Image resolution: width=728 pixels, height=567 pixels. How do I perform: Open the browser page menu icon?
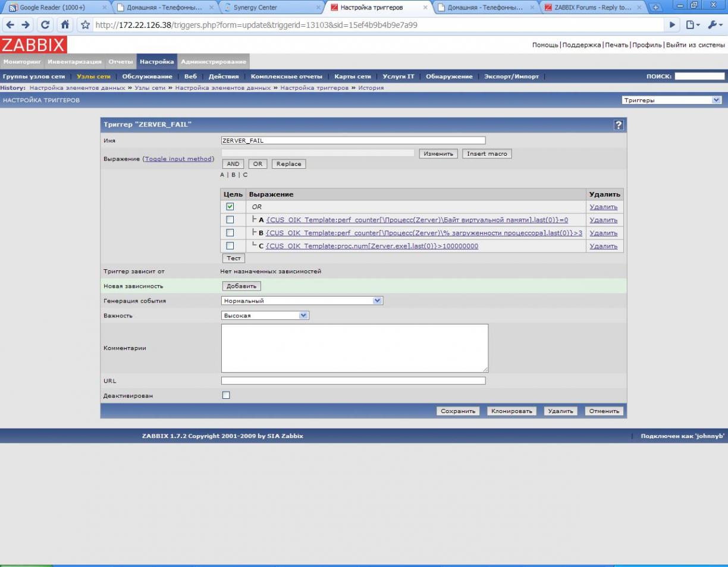[x=693, y=25]
